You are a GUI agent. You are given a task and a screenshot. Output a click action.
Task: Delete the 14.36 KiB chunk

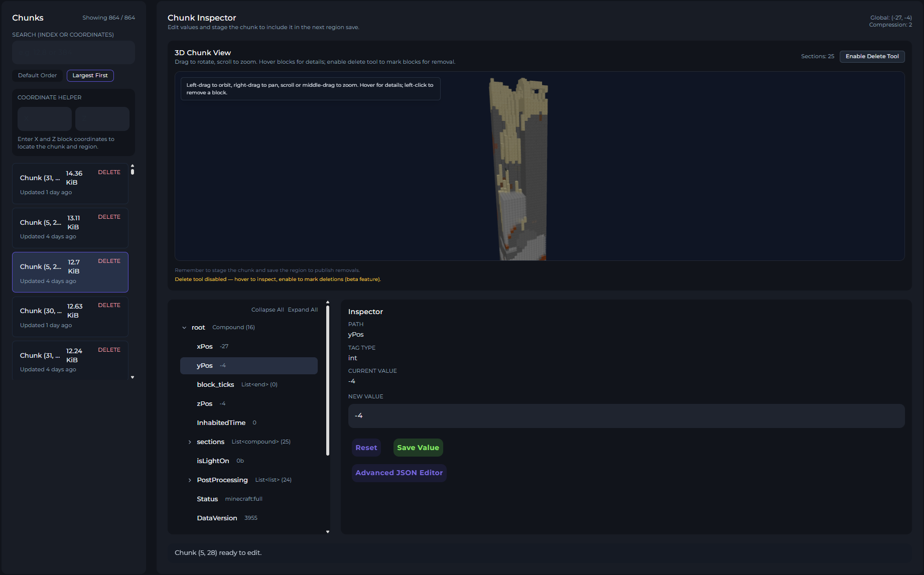click(x=109, y=173)
